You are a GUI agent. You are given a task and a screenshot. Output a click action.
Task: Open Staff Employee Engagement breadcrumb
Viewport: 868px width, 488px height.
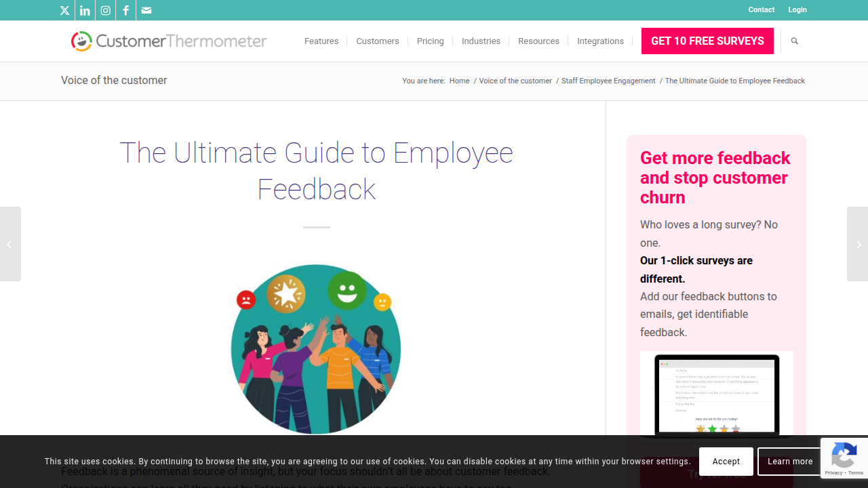click(x=608, y=81)
